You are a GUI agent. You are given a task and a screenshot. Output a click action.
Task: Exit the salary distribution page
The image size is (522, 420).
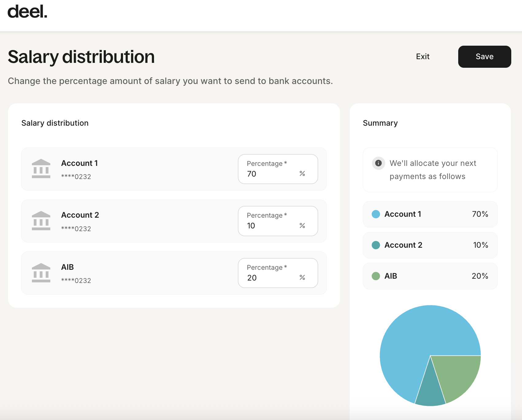click(423, 57)
